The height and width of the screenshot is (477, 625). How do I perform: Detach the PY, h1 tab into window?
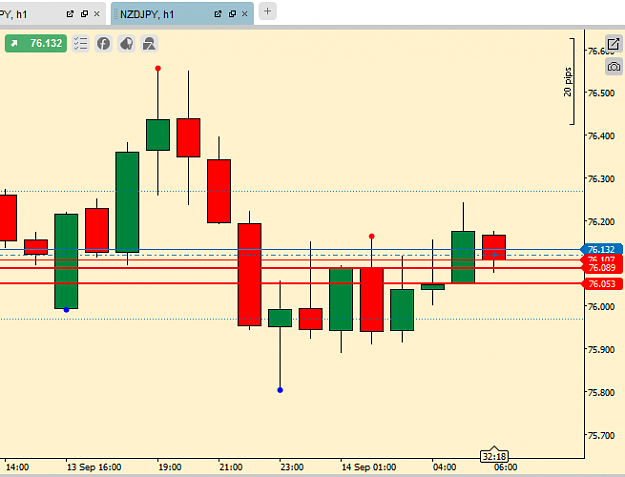point(70,14)
